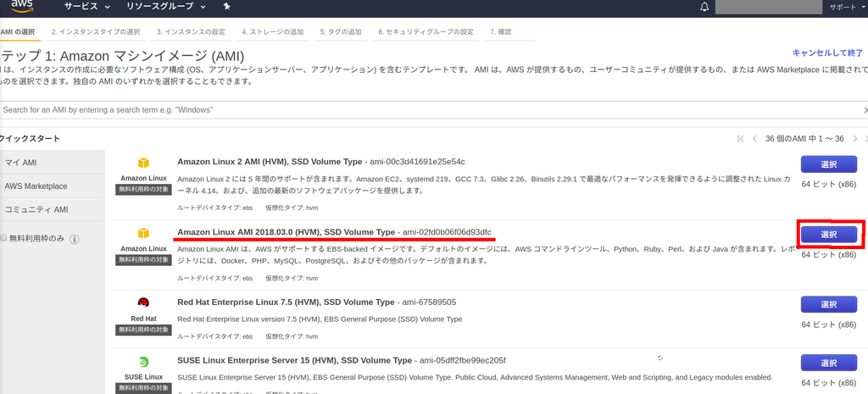
Task: Go to step 3. インスタンスの設定
Action: tap(191, 32)
